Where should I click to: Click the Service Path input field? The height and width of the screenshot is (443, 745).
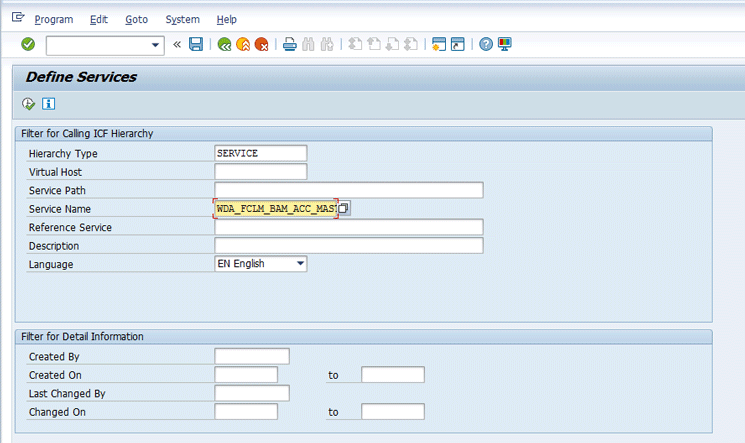click(348, 190)
